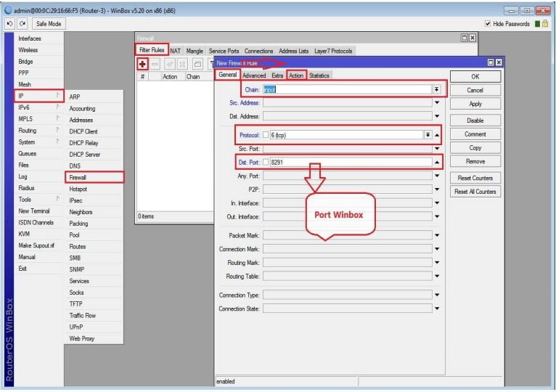This screenshot has height=392, width=556.
Task: Click the Reset All Counters button
Action: point(475,192)
